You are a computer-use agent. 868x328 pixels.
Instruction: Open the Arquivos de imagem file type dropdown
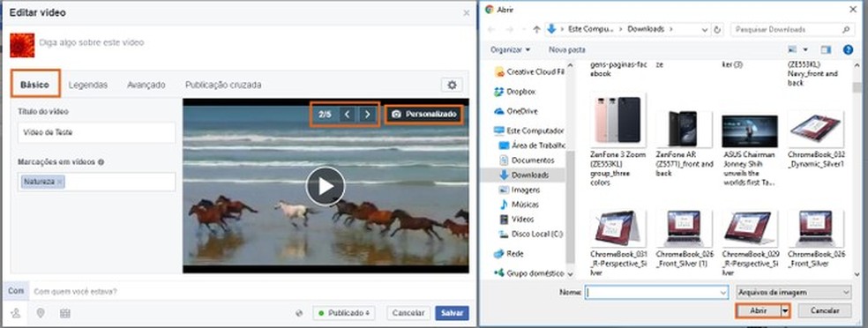click(x=794, y=292)
